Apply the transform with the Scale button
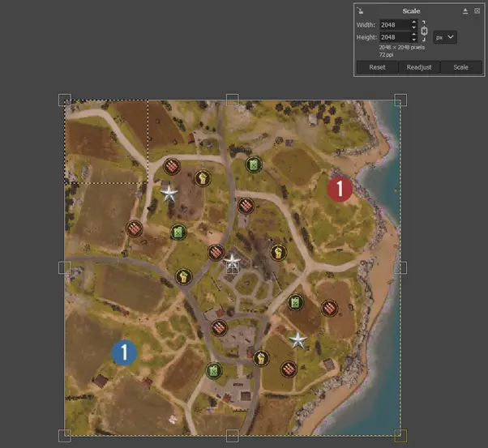 461,67
